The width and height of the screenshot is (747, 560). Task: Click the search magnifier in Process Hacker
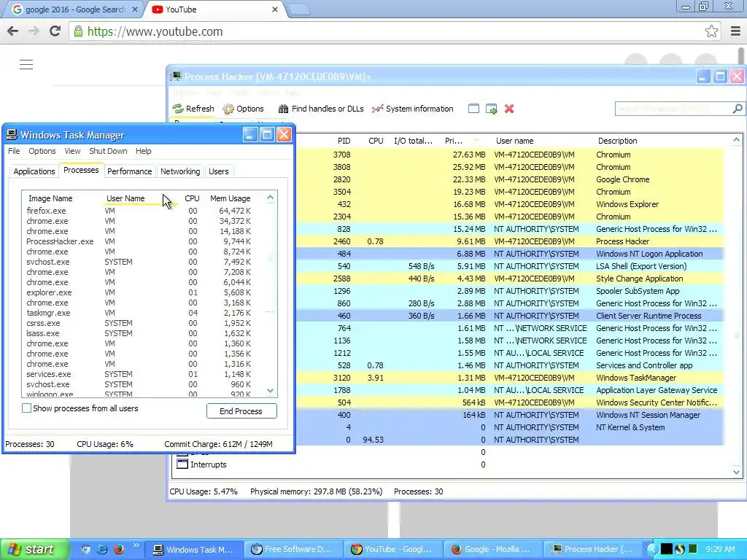(x=737, y=109)
